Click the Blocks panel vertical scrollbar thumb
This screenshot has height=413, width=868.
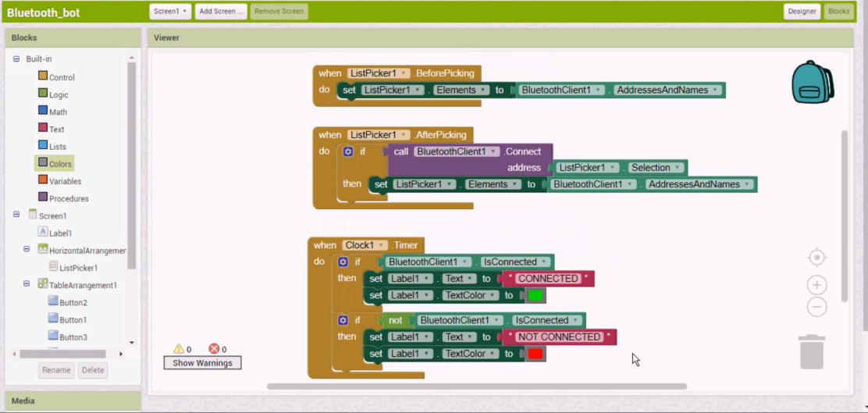click(131, 166)
